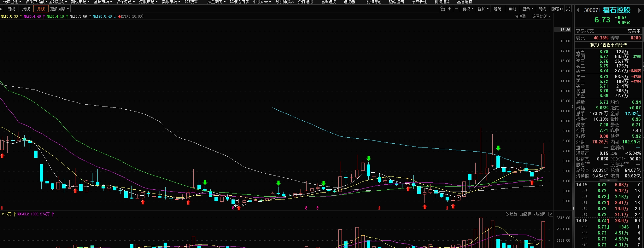The image size is (644, 248).
Task: Click 卖五 price 6.78 row
Action: pyautogui.click(x=608, y=52)
